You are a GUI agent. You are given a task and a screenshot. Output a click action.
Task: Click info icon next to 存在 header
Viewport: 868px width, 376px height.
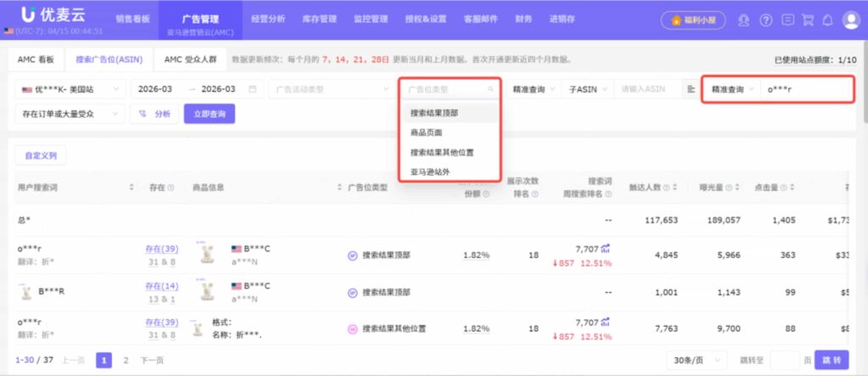coord(171,188)
